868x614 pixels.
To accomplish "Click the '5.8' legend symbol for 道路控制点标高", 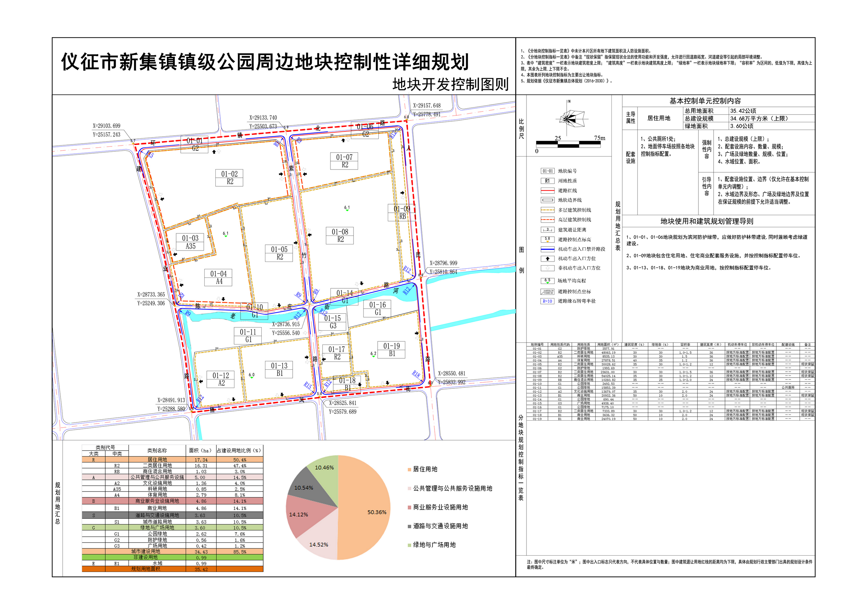I will coord(547,239).
